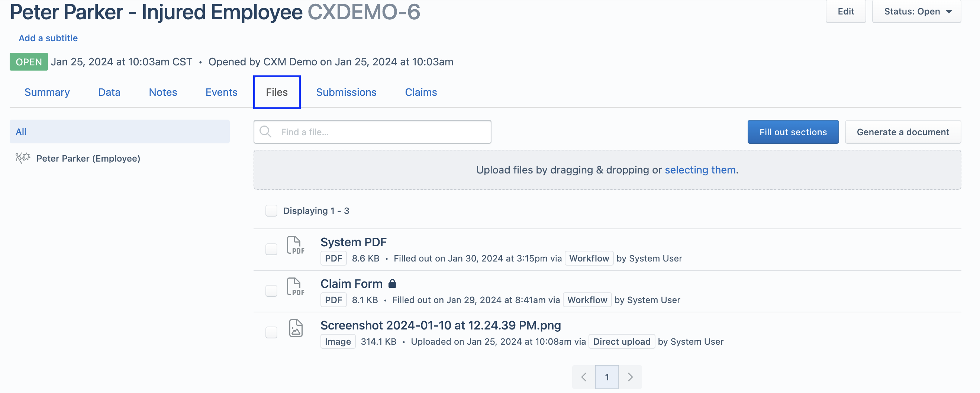Viewport: 980px width, 393px height.
Task: Open the Notes tab
Action: point(163,92)
